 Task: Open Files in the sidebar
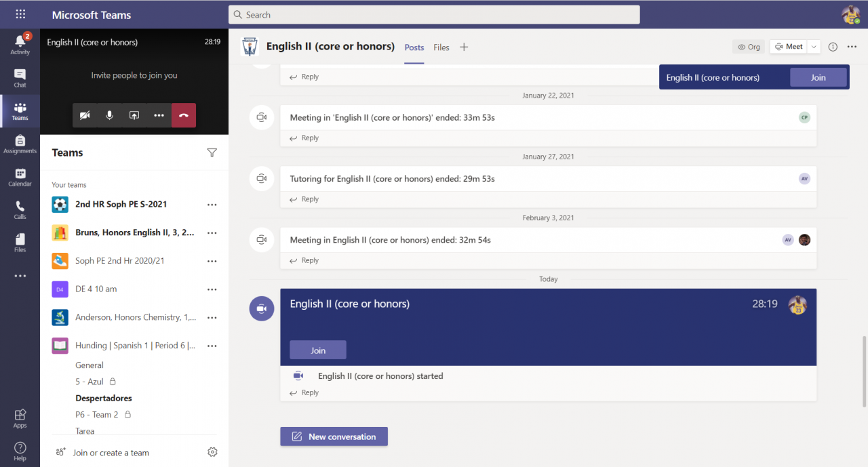pos(20,243)
